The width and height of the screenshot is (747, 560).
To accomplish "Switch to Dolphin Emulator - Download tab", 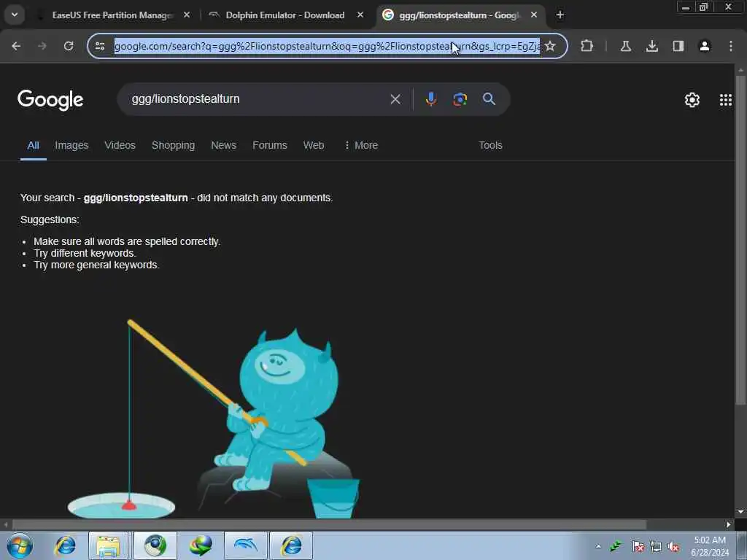I will 285,15.
